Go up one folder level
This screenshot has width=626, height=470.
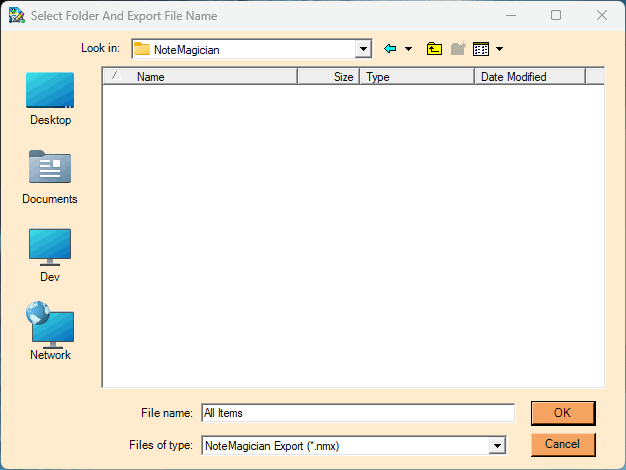coord(434,49)
